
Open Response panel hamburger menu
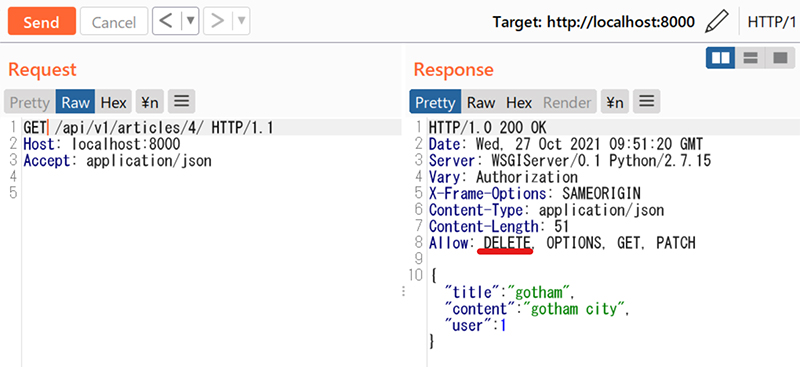(x=647, y=102)
